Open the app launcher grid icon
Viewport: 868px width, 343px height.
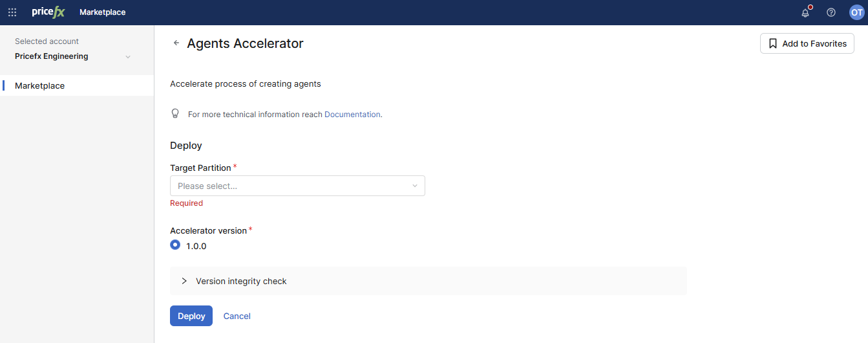[12, 12]
